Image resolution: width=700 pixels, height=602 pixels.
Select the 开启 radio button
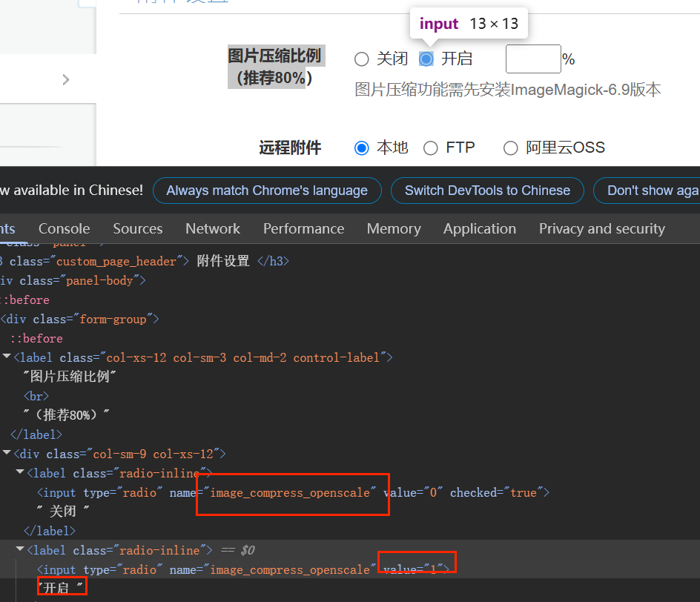coord(426,59)
